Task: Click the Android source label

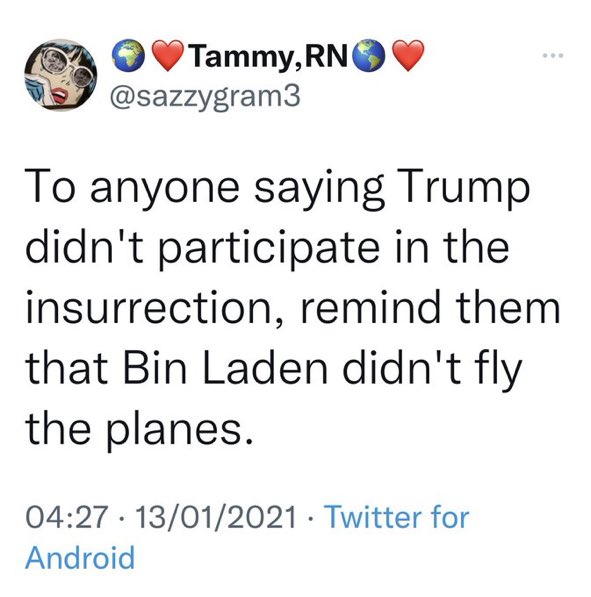Action: coord(80,558)
